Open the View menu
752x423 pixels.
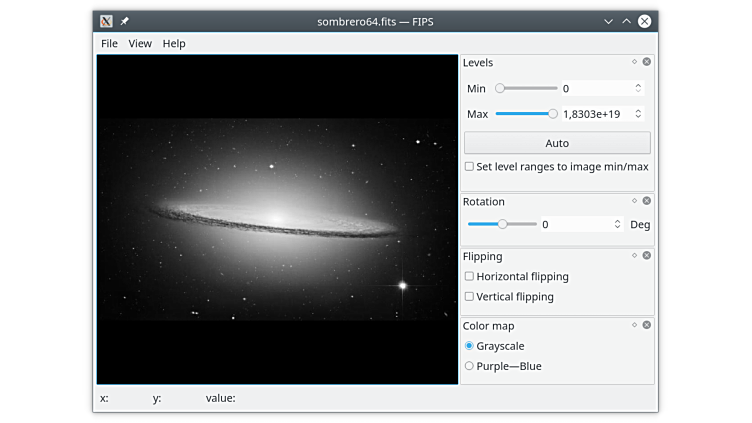tap(140, 44)
